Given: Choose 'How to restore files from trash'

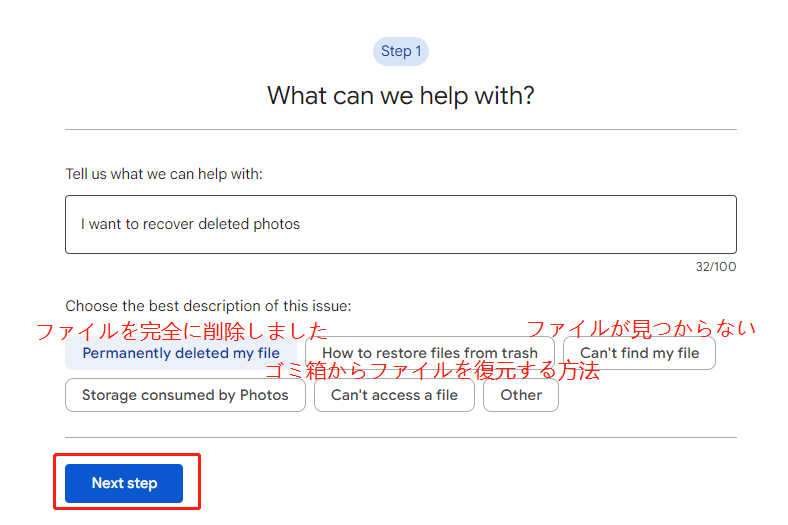Looking at the screenshot, I should click(430, 353).
